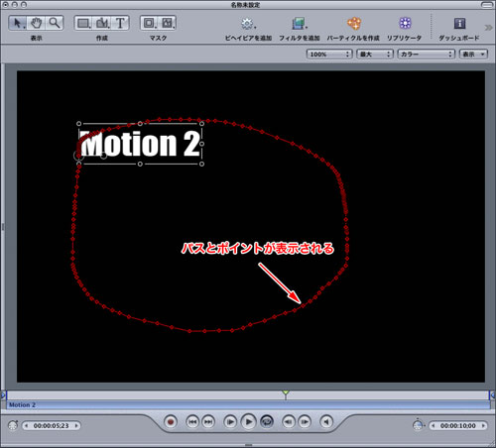Select the bezier pen tool

click(102, 23)
